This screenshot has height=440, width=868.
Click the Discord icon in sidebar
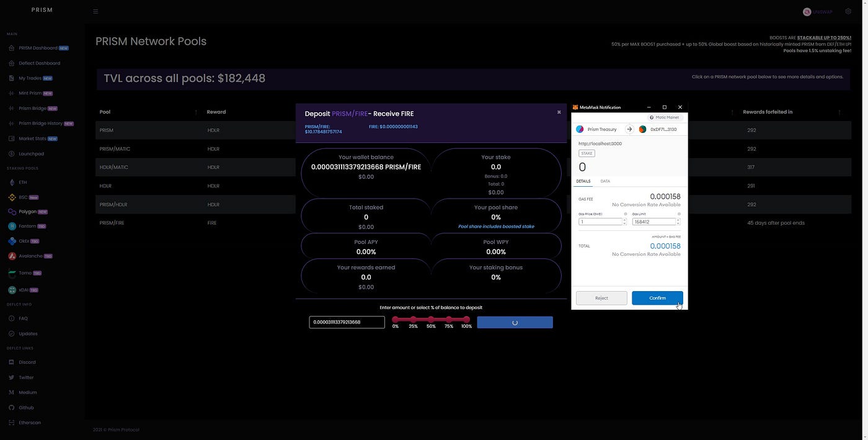point(12,362)
